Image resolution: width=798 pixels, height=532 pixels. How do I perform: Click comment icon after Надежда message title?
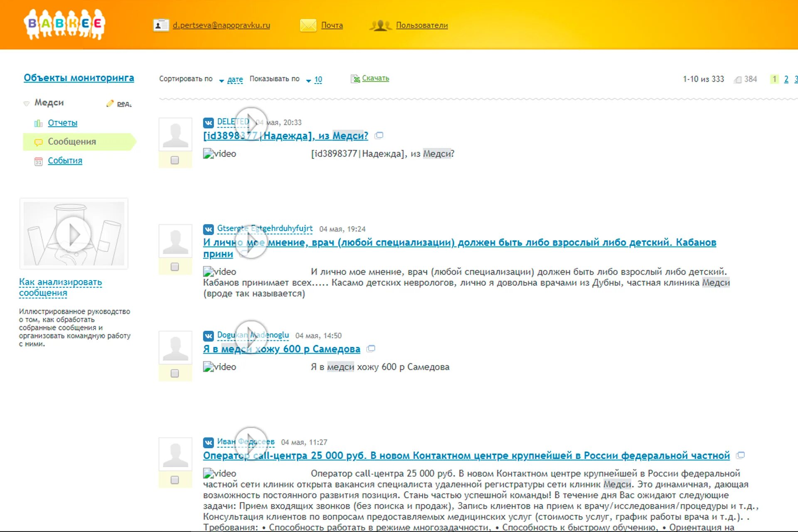(x=379, y=135)
